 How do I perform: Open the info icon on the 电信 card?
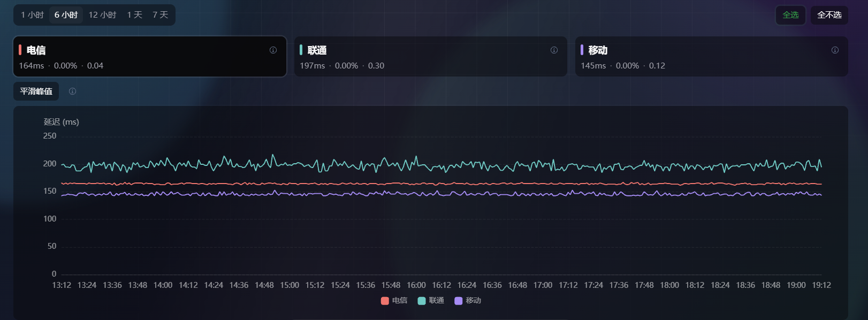pos(273,50)
